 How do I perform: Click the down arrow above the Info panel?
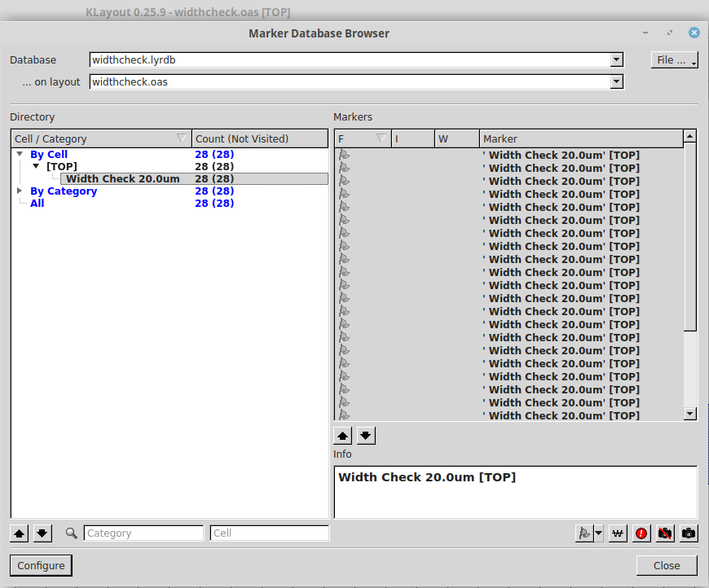(x=365, y=435)
